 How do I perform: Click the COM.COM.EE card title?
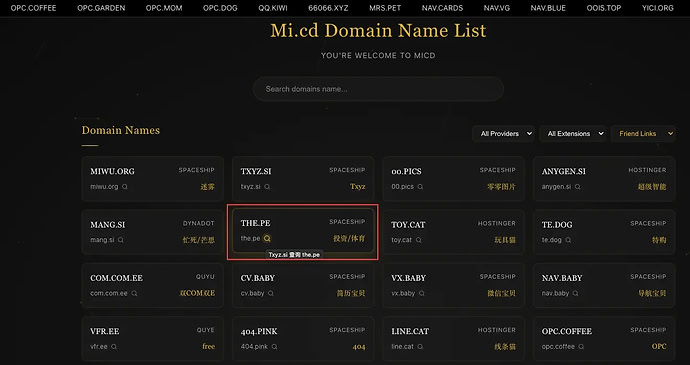[117, 278]
